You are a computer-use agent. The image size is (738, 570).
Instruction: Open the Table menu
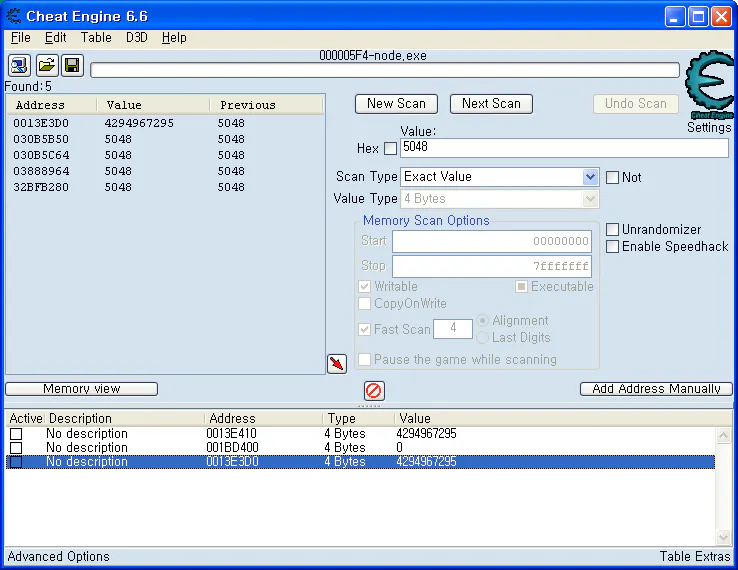point(96,38)
